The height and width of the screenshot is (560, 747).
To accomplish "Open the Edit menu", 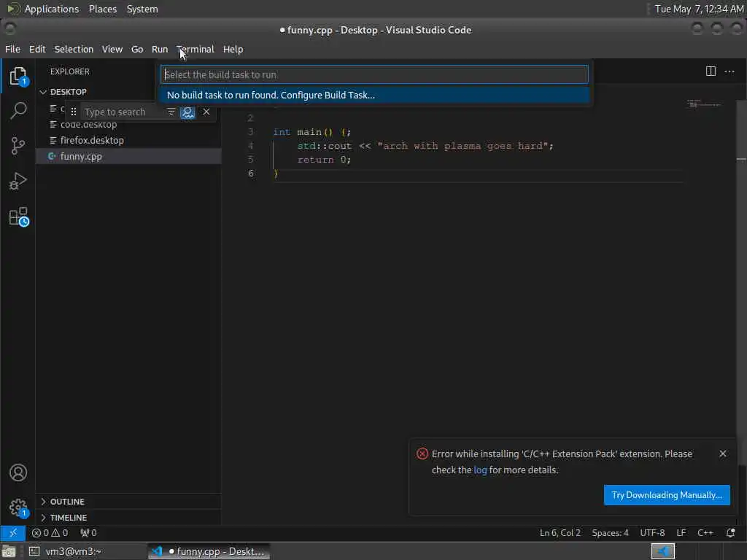I will [x=37, y=49].
